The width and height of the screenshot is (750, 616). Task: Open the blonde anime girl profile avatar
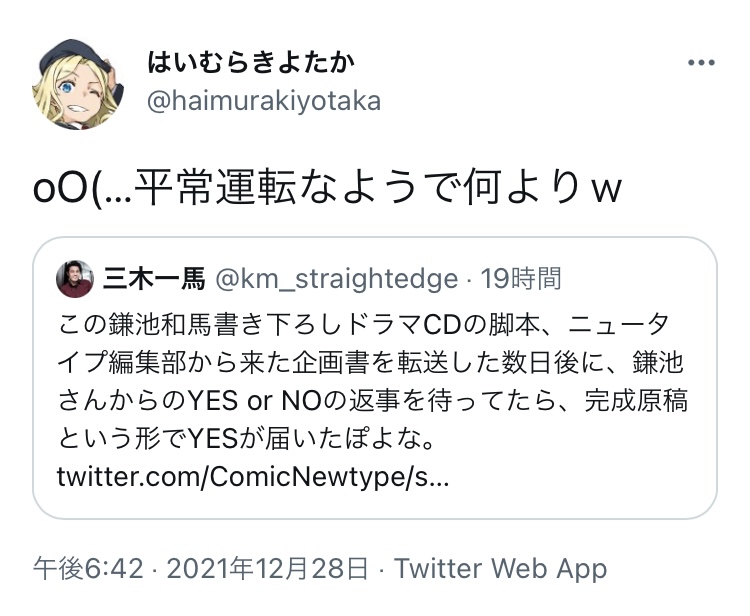(x=78, y=84)
